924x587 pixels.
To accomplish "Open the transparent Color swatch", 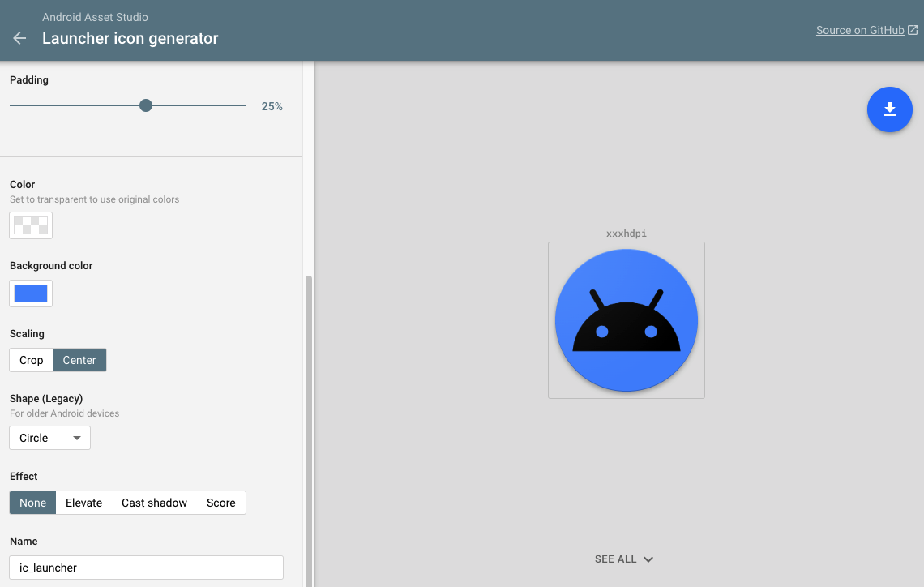I will pyautogui.click(x=31, y=225).
